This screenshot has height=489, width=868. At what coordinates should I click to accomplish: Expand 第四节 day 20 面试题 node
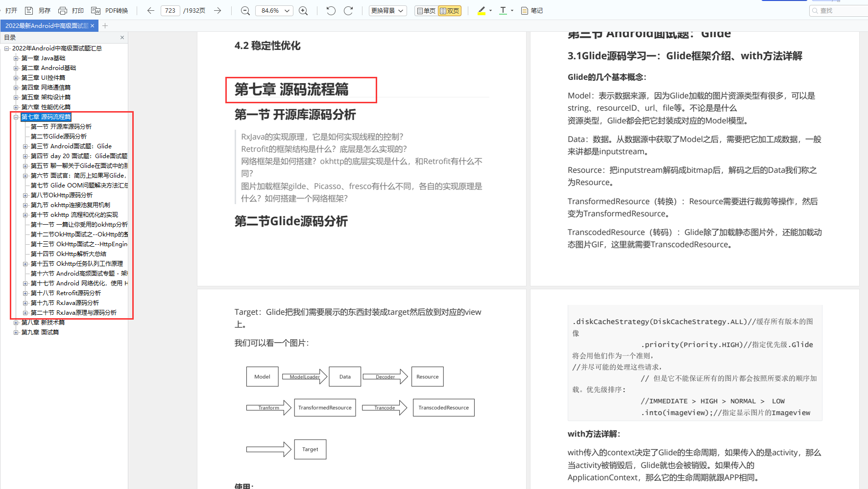click(x=25, y=156)
